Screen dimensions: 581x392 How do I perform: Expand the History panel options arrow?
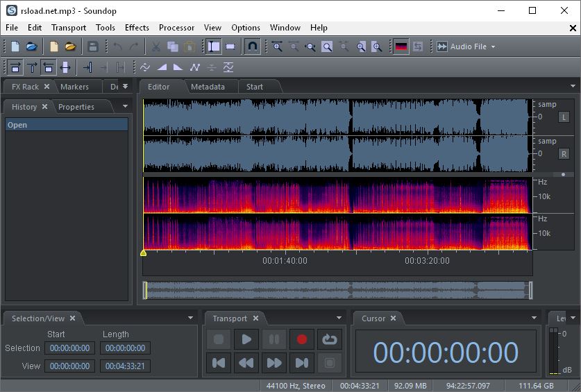(125, 107)
